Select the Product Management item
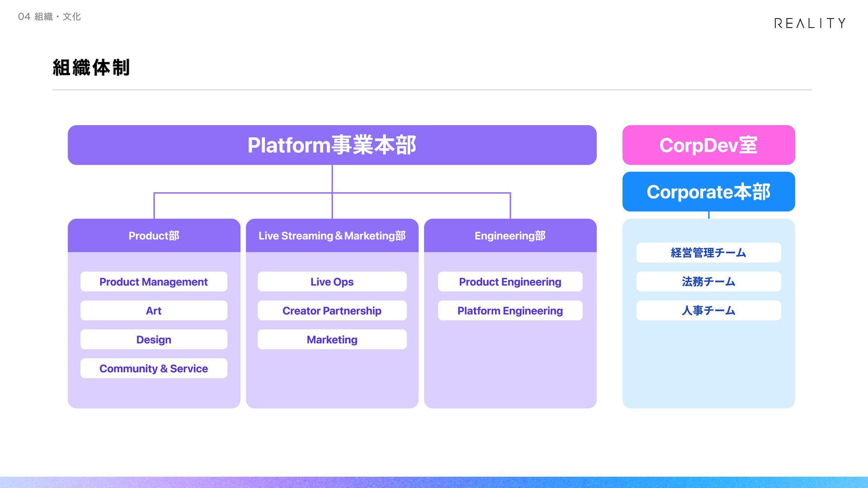The height and width of the screenshot is (488, 868). [154, 282]
